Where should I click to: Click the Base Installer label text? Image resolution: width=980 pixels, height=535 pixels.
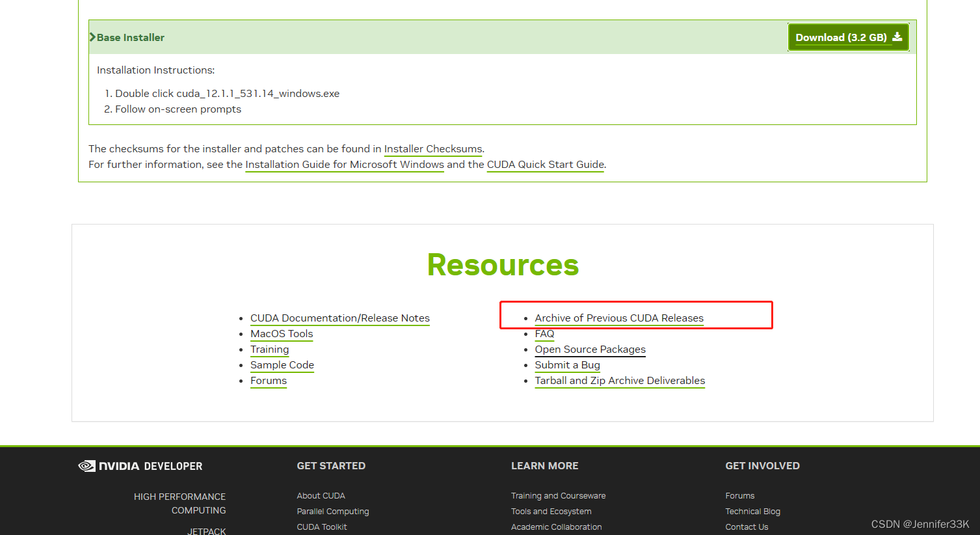[131, 38]
